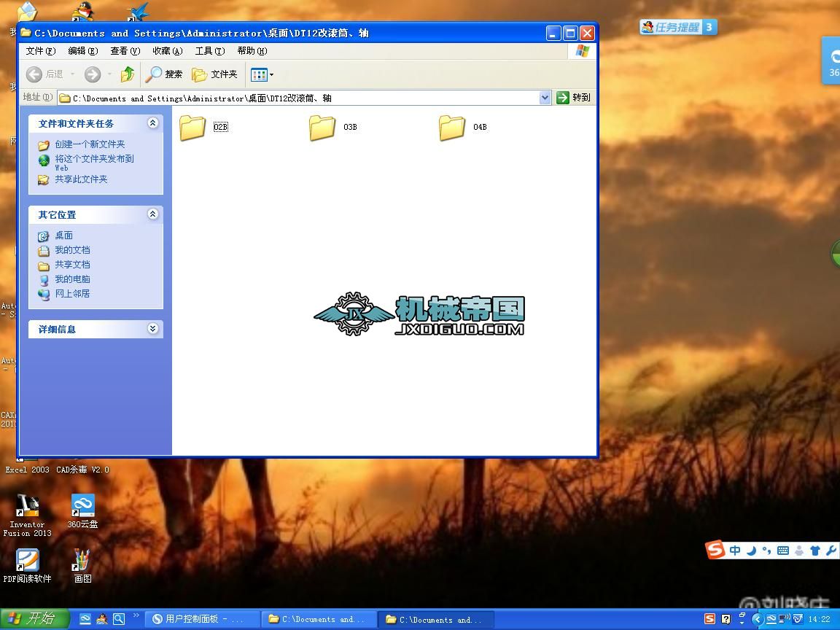Click 创建一个新文件夹 link
Screen dimensions: 840x630
[x=90, y=144]
